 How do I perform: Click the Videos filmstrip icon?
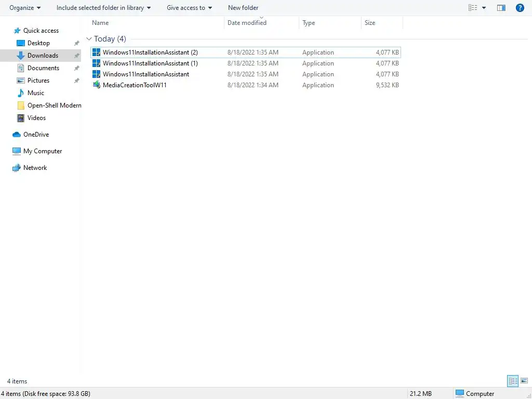pos(21,118)
